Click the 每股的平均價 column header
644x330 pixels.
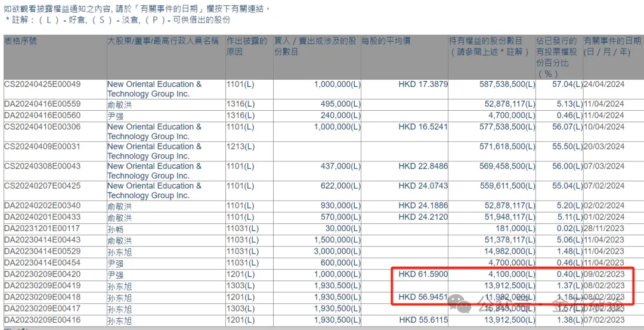(386, 41)
